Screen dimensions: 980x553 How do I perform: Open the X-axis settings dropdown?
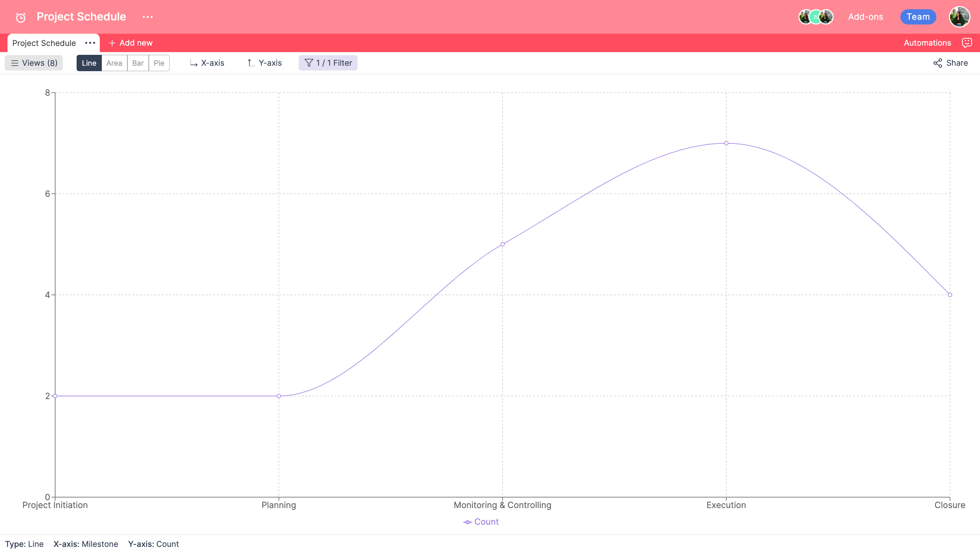click(207, 63)
